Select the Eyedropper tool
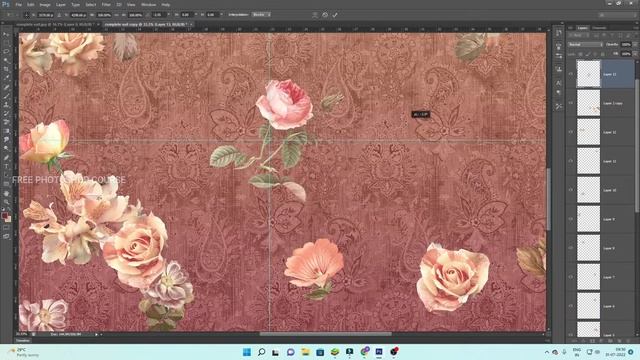Screen dimensions: 640x360 (6, 78)
